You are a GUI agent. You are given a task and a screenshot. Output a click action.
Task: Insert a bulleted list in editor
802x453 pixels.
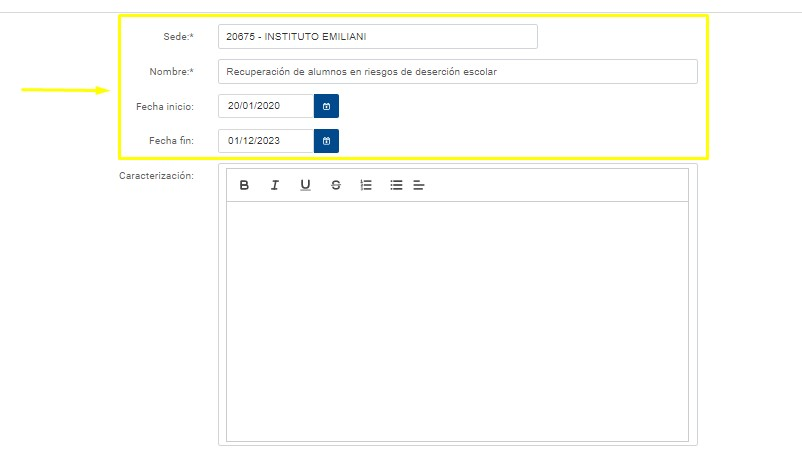pos(396,185)
